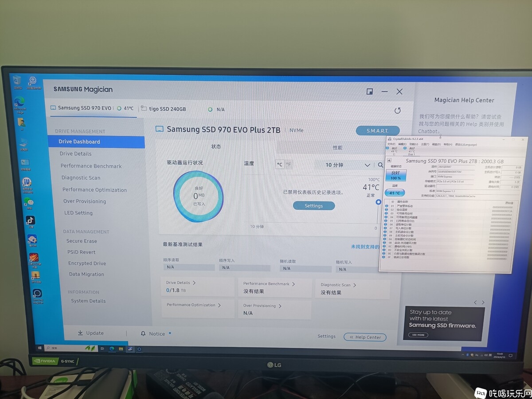Open the 10 分钟 time range dropdown

pos(343,165)
